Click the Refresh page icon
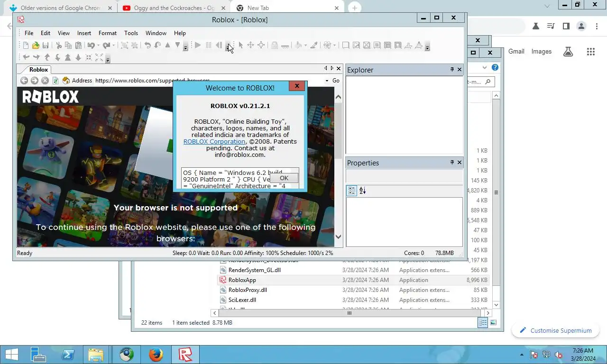The image size is (607, 364). [55, 81]
